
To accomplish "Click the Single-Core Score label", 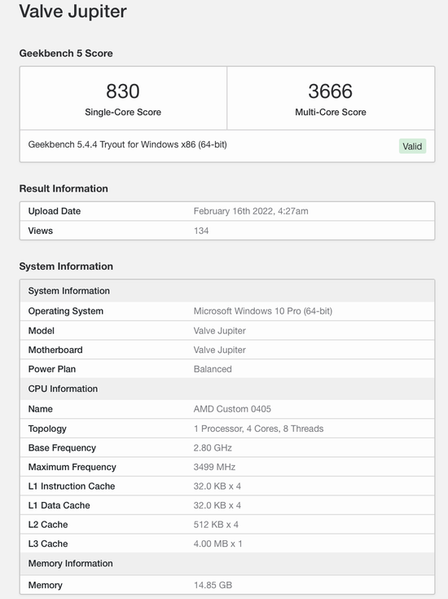I will 123,112.
